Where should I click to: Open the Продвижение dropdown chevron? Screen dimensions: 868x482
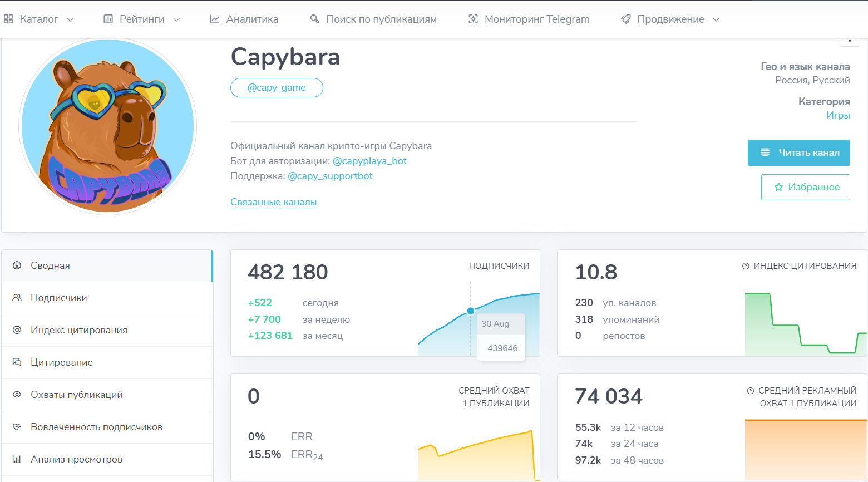point(716,19)
